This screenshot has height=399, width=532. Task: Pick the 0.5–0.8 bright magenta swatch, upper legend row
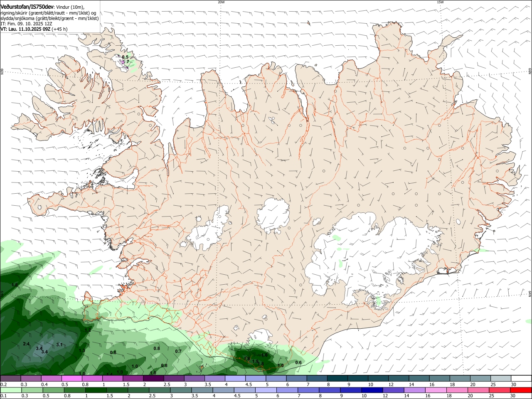[72, 378]
